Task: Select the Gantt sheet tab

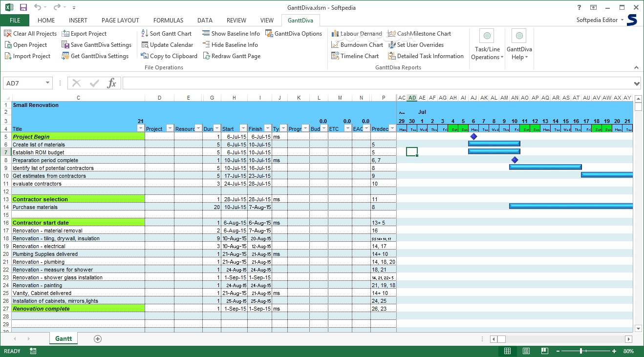Action: [64, 338]
